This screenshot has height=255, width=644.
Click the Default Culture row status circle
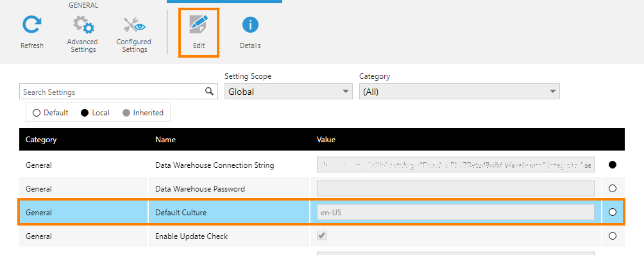point(613,212)
